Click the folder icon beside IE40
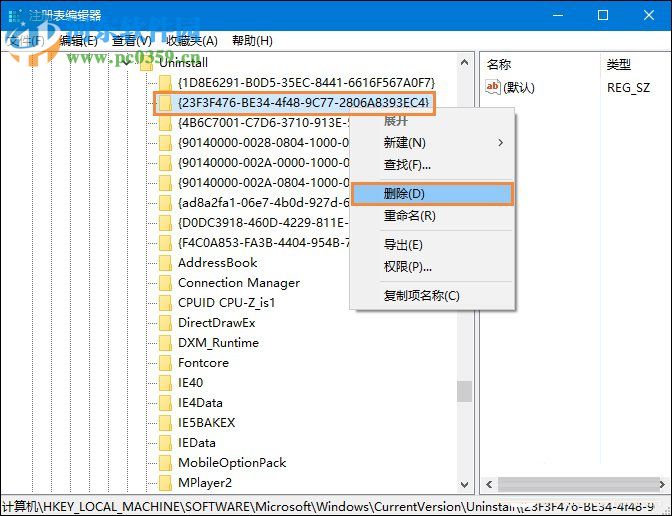The height and width of the screenshot is (516, 672). tap(165, 383)
